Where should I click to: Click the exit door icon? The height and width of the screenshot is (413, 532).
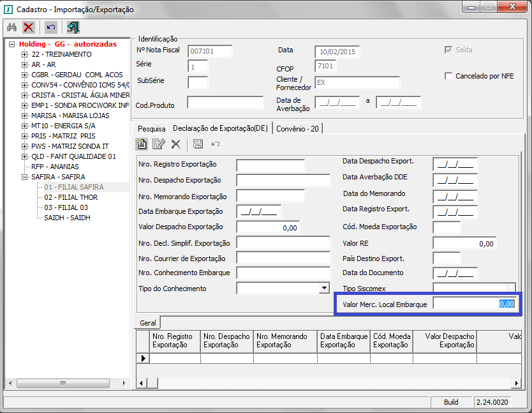(x=73, y=27)
